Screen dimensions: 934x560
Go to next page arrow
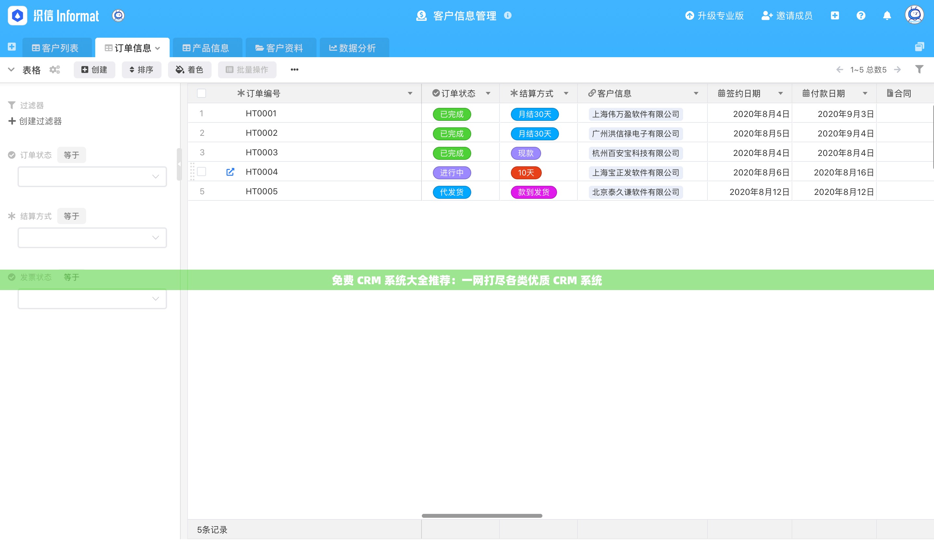tap(898, 70)
